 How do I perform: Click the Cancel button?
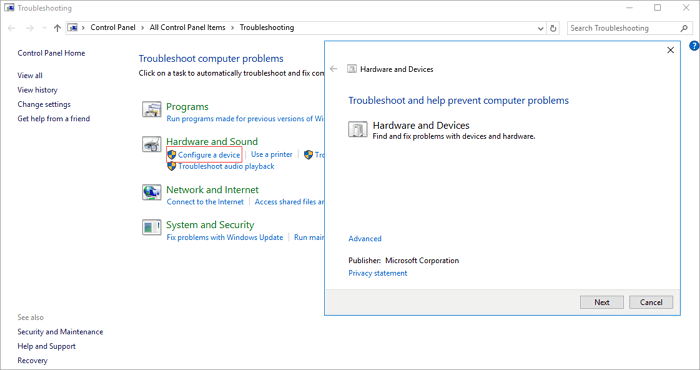pos(651,302)
